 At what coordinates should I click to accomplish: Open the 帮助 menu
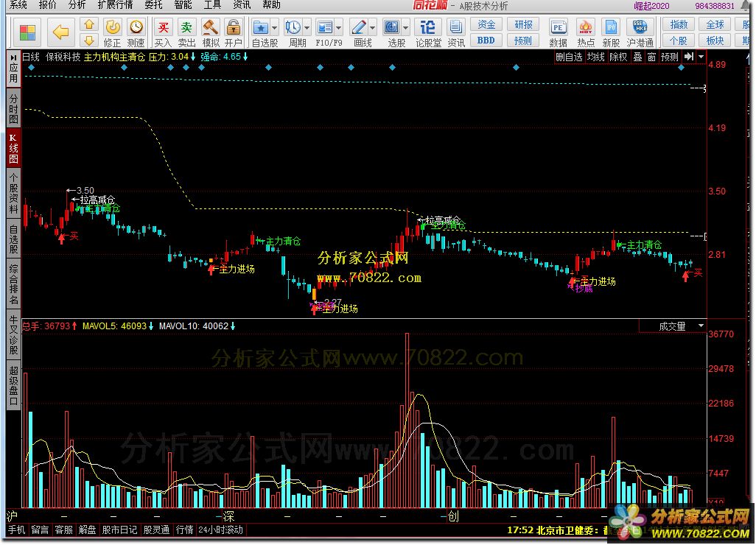271,5
